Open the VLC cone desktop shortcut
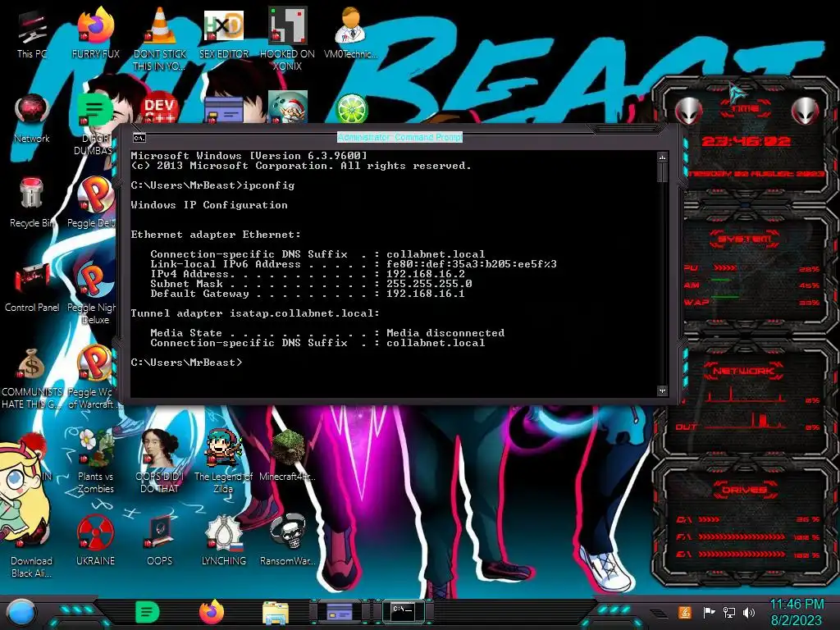 click(159, 39)
